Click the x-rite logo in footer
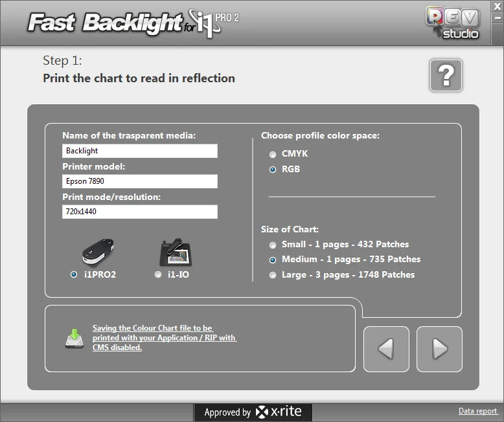The image size is (504, 422). (x=279, y=412)
